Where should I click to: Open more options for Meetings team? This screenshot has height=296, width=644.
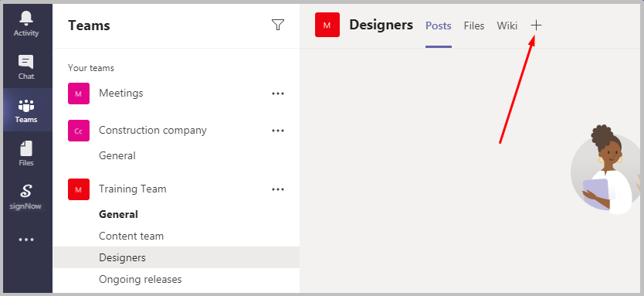point(278,94)
